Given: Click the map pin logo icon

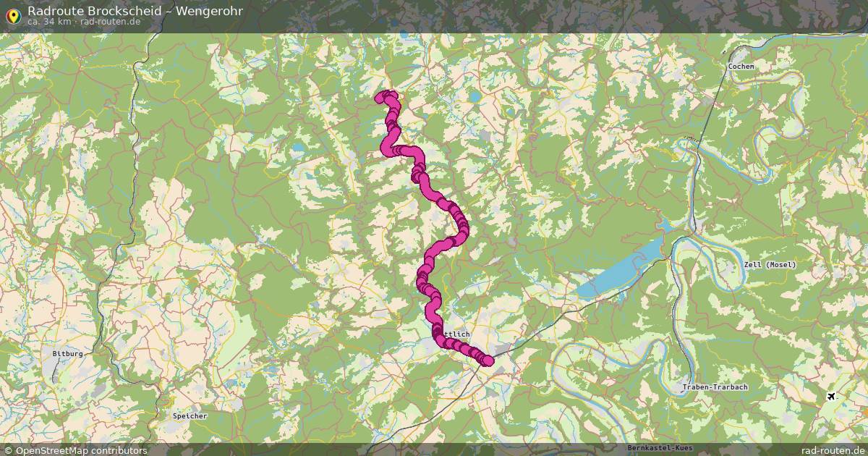Looking at the screenshot, I should (x=12, y=15).
